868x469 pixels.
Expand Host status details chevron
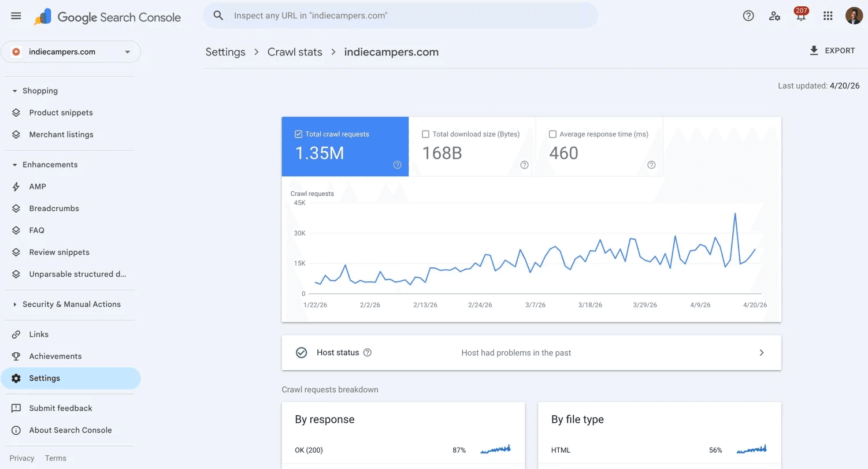coord(762,352)
